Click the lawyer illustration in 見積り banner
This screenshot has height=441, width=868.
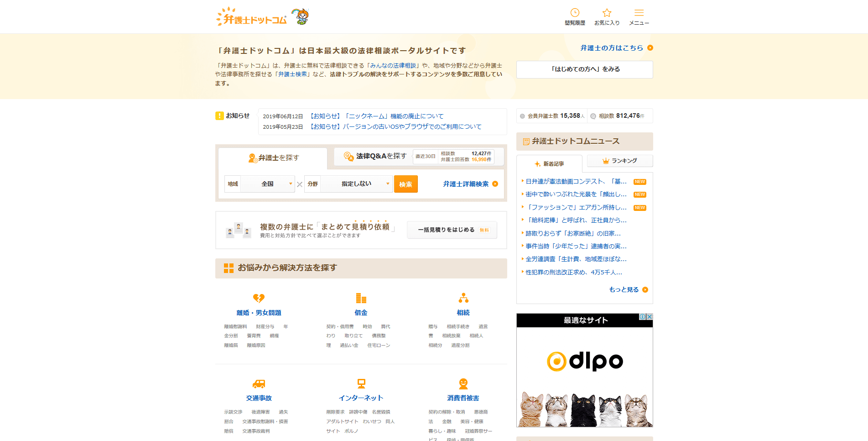point(239,230)
